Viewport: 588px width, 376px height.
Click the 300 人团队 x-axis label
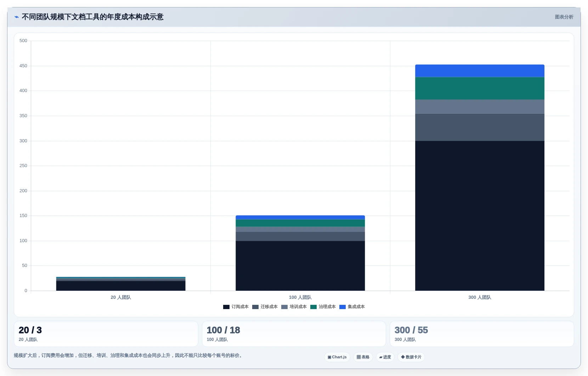point(480,297)
